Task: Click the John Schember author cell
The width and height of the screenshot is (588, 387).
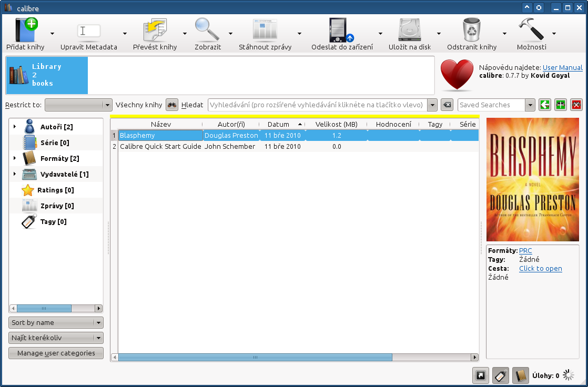Action: point(231,147)
